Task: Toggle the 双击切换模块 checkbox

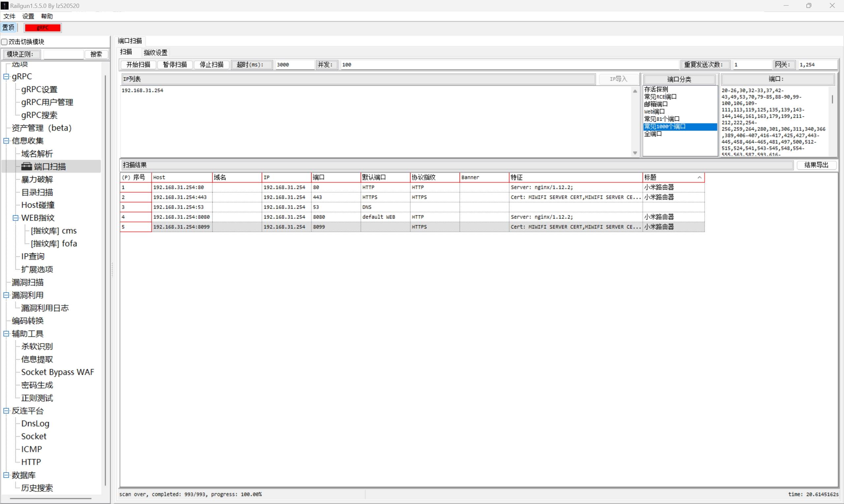Action: (4, 42)
